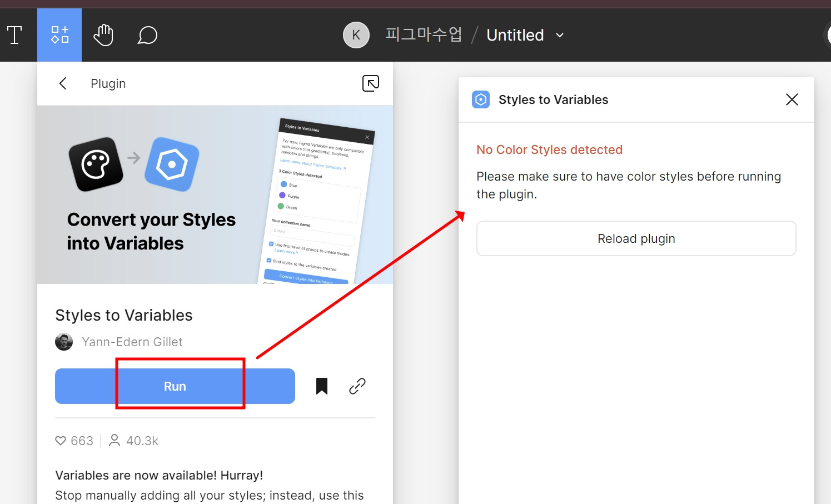The width and height of the screenshot is (831, 504).
Task: Click the author's profile photo
Action: pos(64,342)
